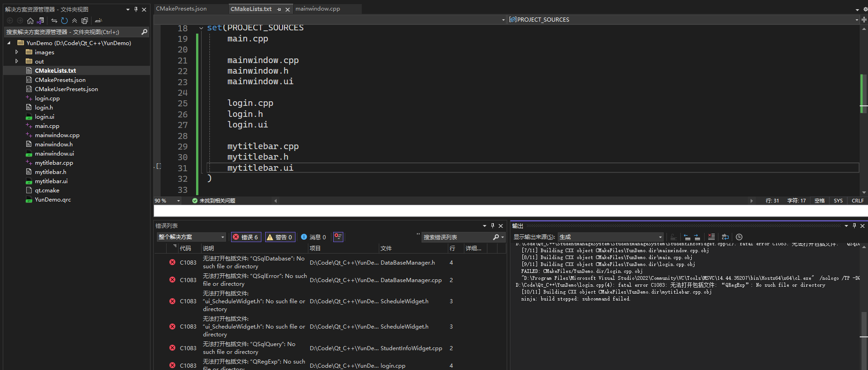This screenshot has height=370, width=868.
Task: Expand the out folder
Action: 17,61
